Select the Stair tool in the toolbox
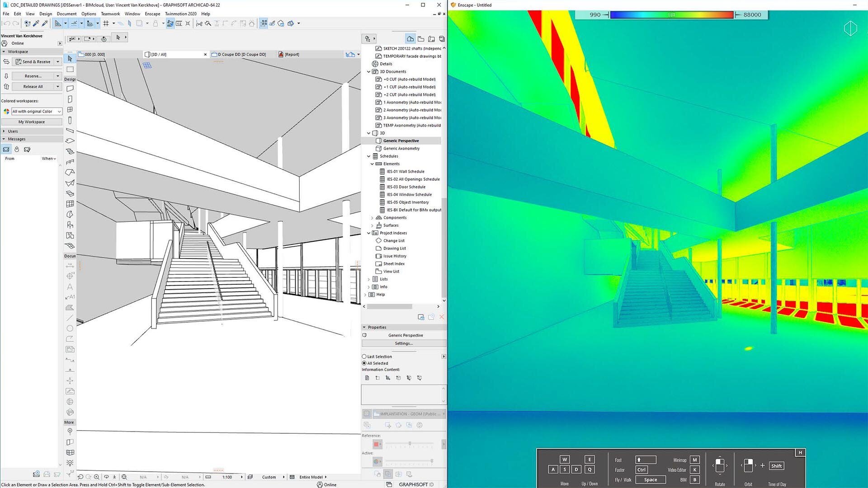The width and height of the screenshot is (868, 488). point(70,151)
